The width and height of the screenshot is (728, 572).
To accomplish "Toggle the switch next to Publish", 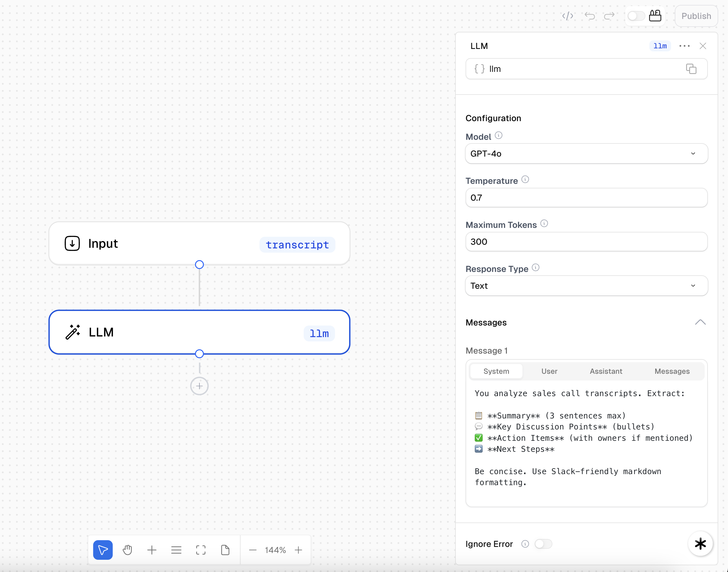I will pos(636,16).
